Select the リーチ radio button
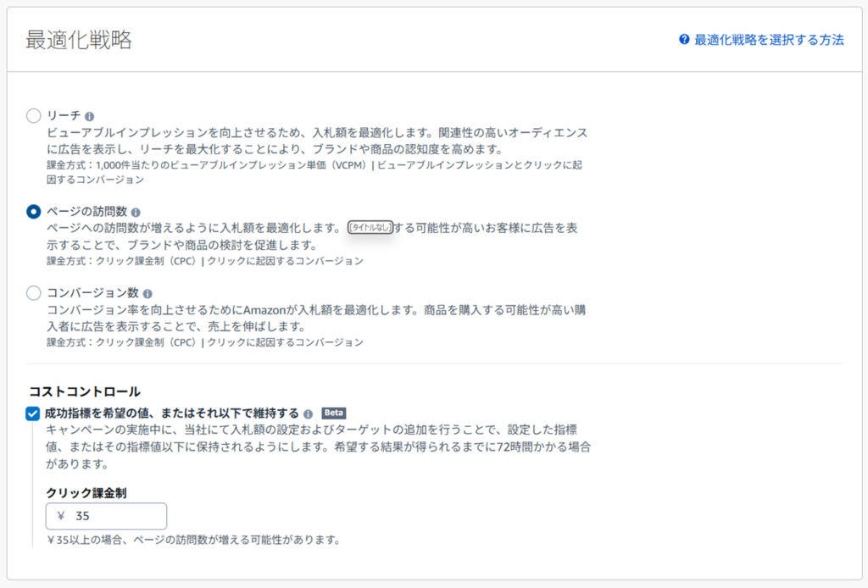Image resolution: width=868 pixels, height=588 pixels. (34, 115)
